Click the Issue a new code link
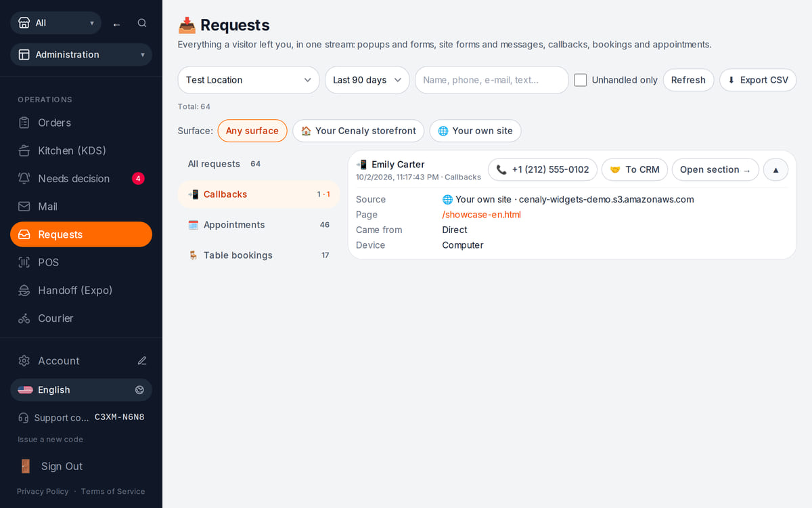Viewport: 812px width, 508px height. 51,440
